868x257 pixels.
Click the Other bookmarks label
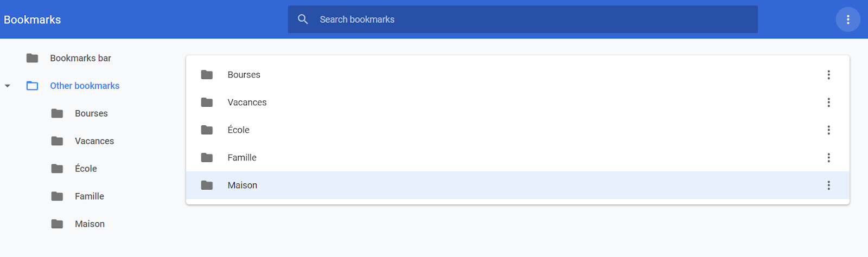[85, 86]
